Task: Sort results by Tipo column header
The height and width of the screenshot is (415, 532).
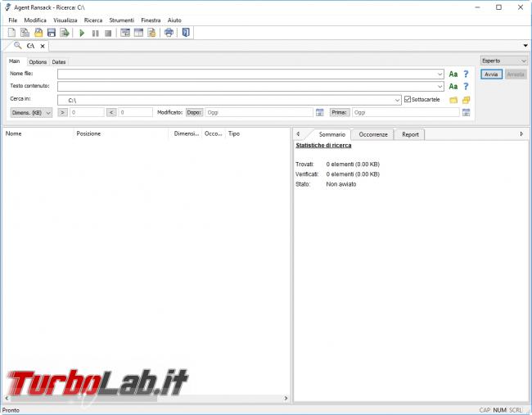Action: point(257,133)
